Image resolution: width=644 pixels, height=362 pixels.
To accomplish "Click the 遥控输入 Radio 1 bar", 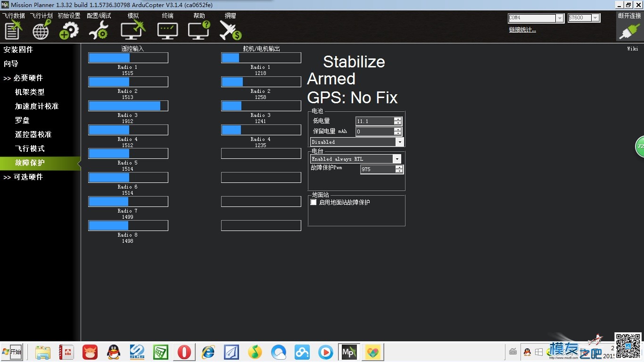I will tap(128, 58).
